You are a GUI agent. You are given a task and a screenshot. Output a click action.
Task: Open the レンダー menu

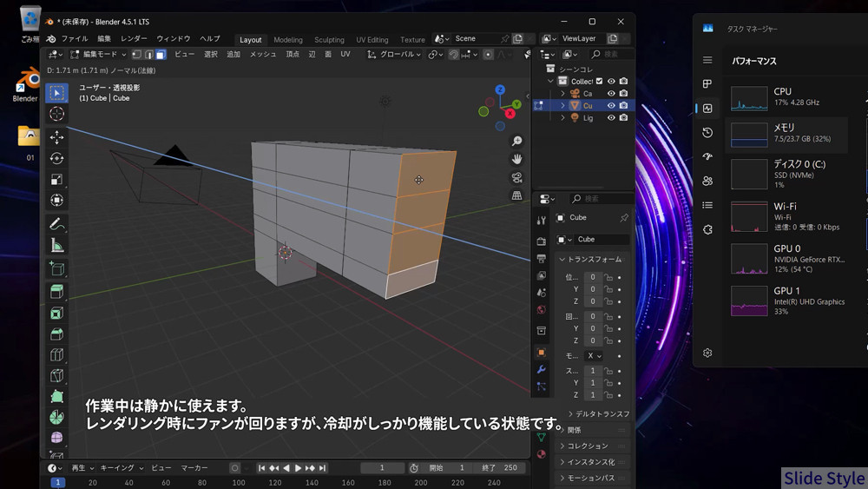[134, 39]
